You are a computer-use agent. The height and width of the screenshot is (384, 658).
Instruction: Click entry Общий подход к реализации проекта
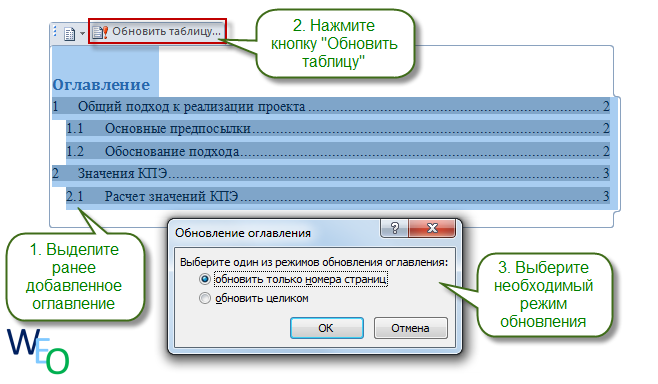[331, 107]
